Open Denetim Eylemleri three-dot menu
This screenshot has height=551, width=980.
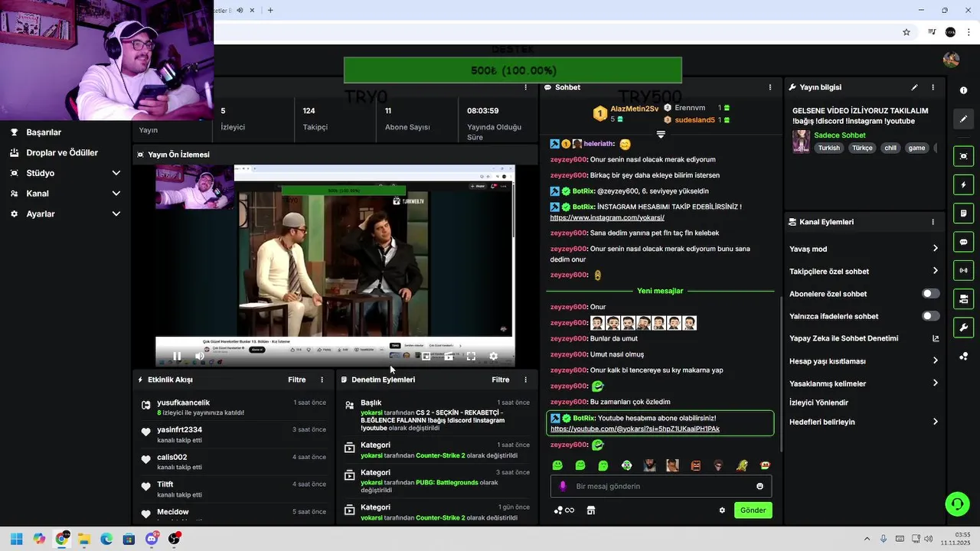pyautogui.click(x=525, y=380)
